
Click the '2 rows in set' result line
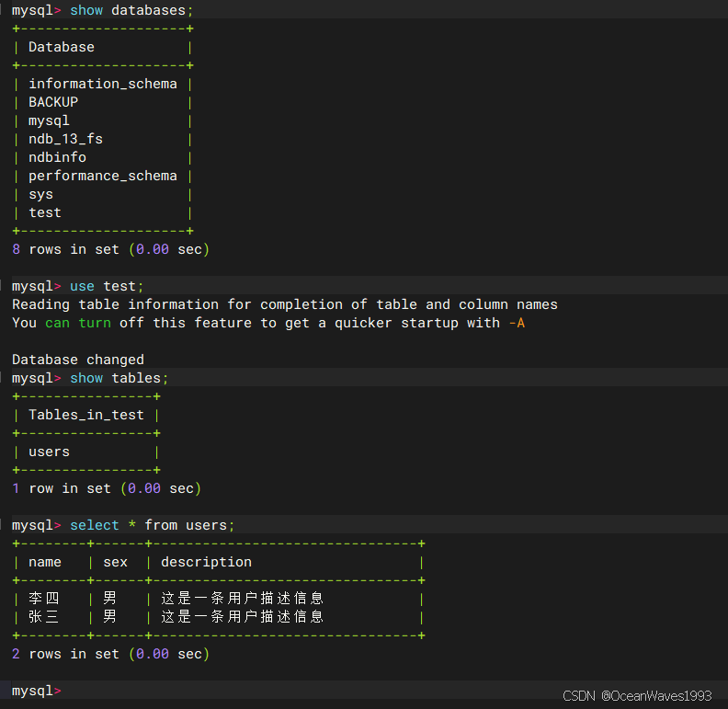click(x=110, y=654)
